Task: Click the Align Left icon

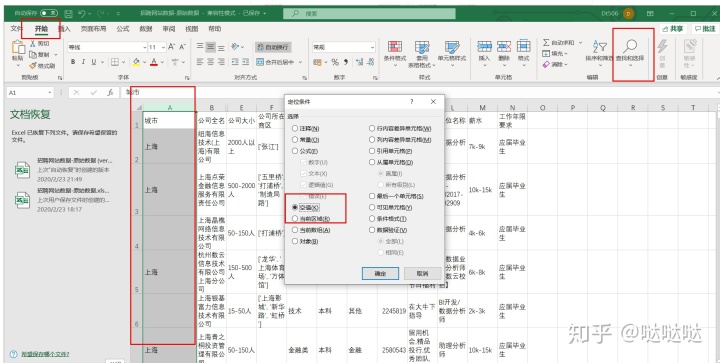Action: pyautogui.click(x=200, y=62)
